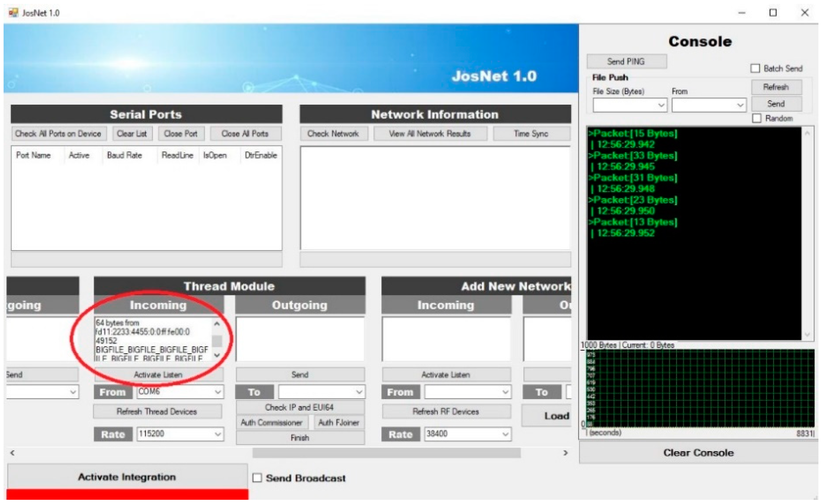The image size is (822, 504).
Task: Expand the COM6 From port dropdown
Action: [x=217, y=392]
